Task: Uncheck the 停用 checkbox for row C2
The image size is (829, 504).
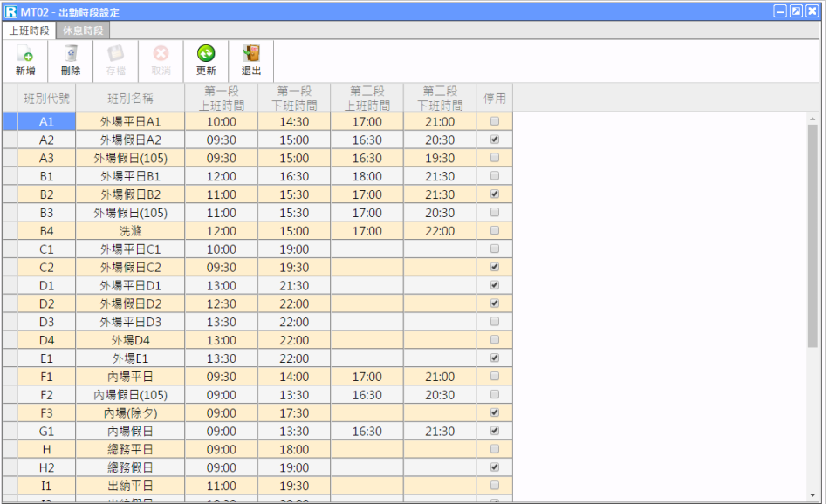Action: (494, 267)
